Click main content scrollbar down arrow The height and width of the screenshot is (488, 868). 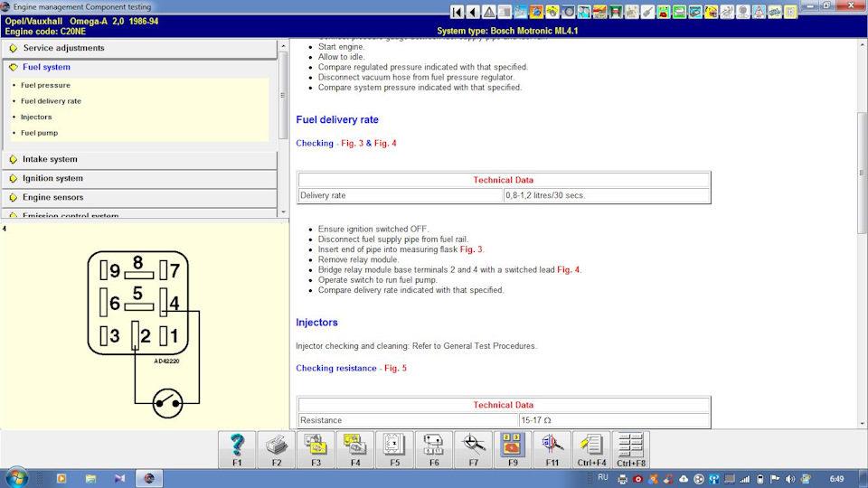(x=863, y=424)
